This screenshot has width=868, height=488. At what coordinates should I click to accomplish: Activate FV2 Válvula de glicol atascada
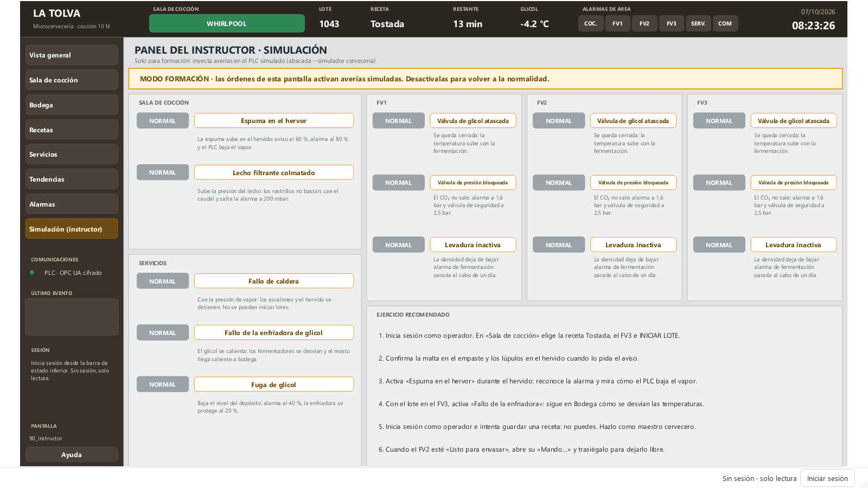[x=633, y=120]
